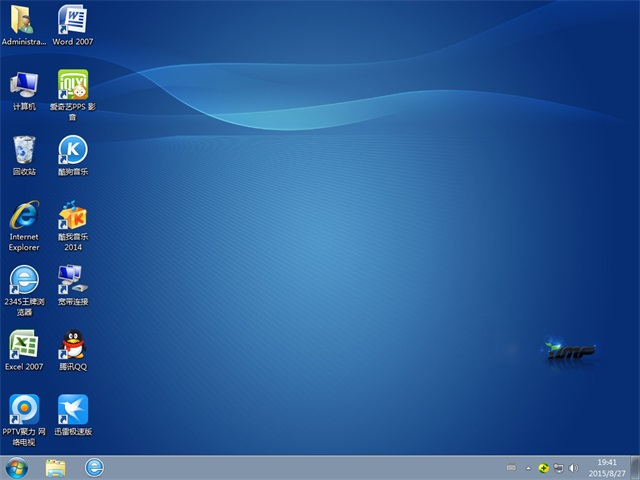Launch 爱奇艺PPS 影音 from the desktop
The width and height of the screenshot is (640, 480).
(x=72, y=84)
